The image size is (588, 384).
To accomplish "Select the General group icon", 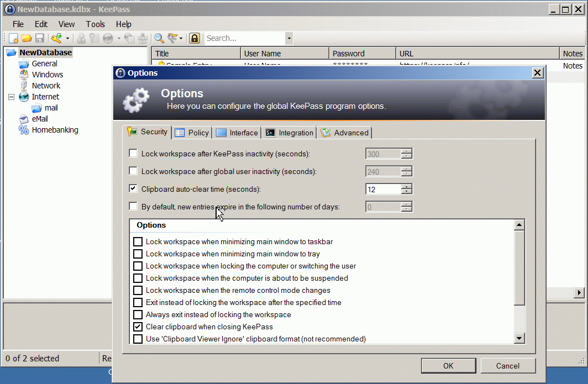I will click(x=24, y=64).
